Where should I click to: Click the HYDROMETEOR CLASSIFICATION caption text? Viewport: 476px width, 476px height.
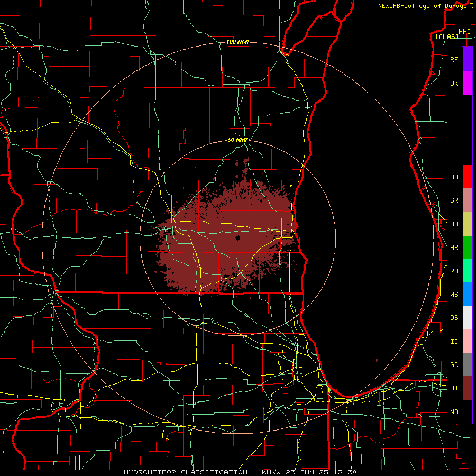pyautogui.click(x=186, y=472)
